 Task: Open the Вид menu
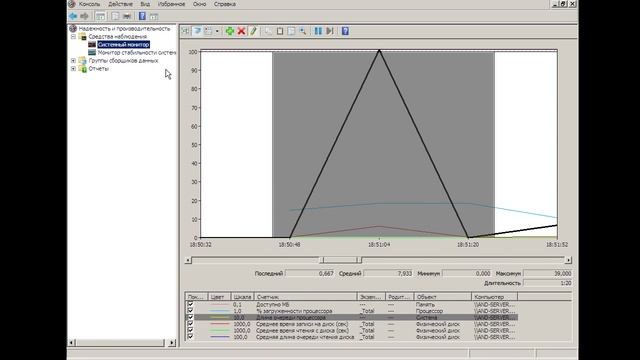pos(145,4)
